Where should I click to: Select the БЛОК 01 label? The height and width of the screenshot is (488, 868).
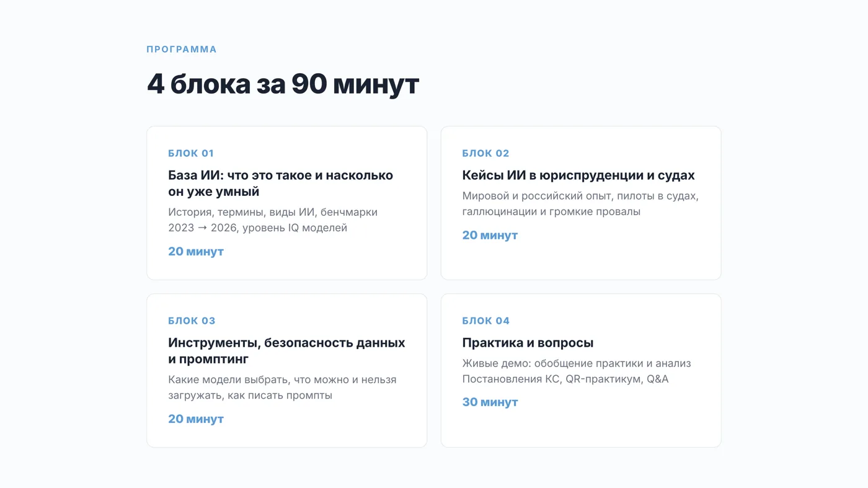tap(191, 153)
